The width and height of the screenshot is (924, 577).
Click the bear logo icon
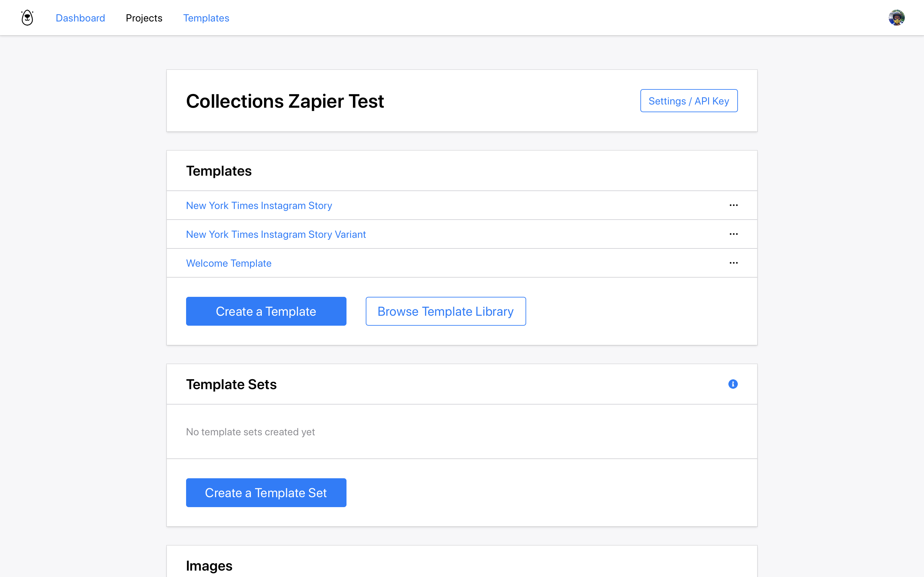27,18
